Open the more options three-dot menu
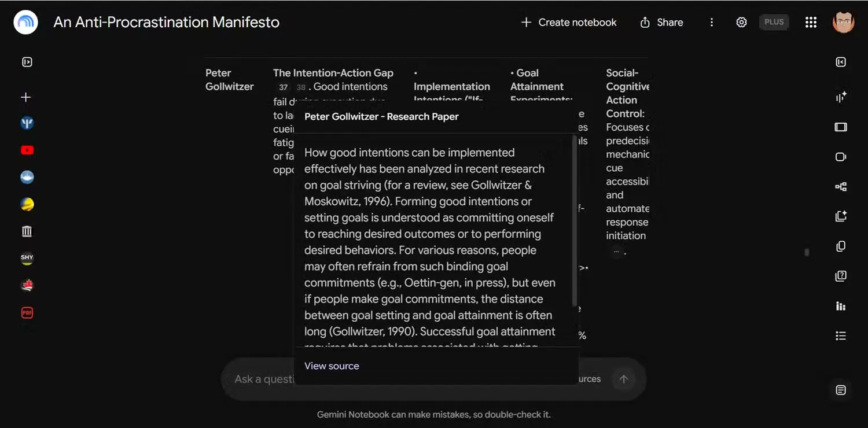This screenshot has height=428, width=868. pyautogui.click(x=711, y=23)
